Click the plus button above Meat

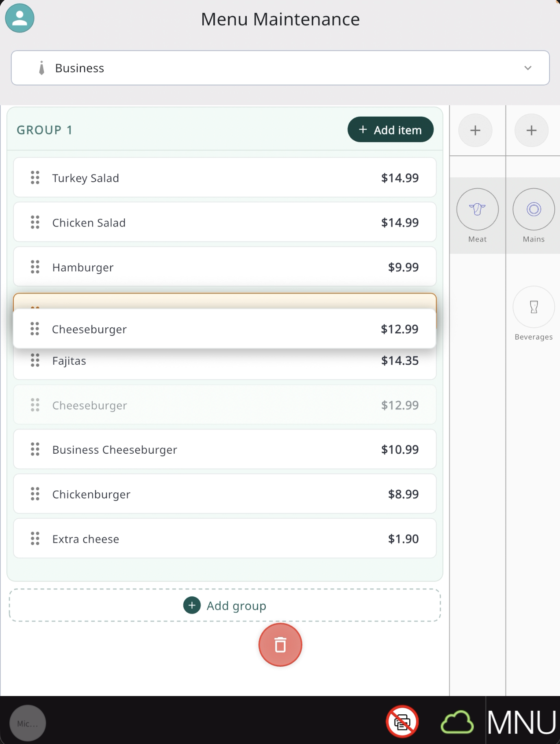point(475,131)
